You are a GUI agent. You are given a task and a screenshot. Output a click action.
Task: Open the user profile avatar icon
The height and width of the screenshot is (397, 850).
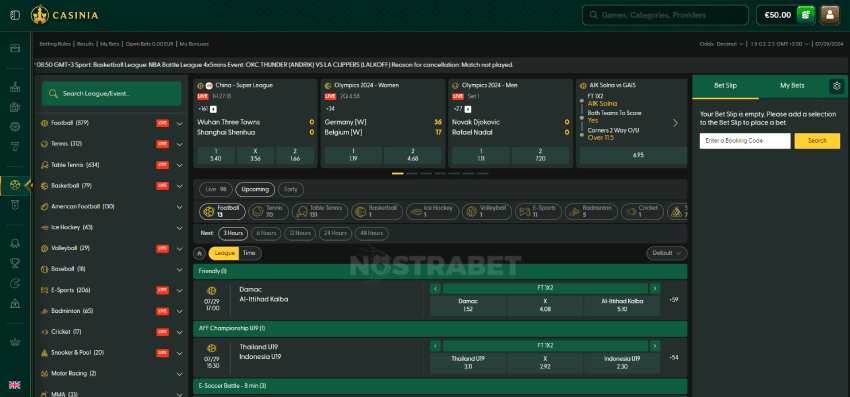point(829,15)
